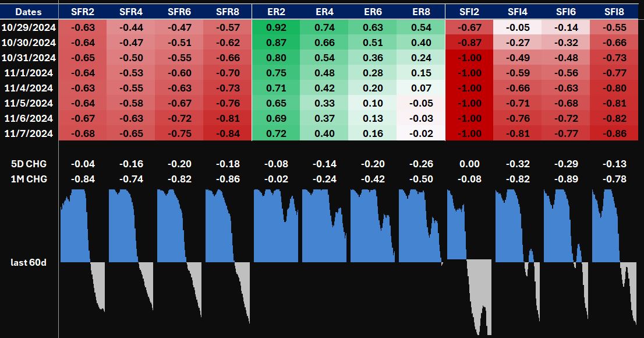Click the 10/29/2024 date cell
The height and width of the screenshot is (338, 644).
29,27
